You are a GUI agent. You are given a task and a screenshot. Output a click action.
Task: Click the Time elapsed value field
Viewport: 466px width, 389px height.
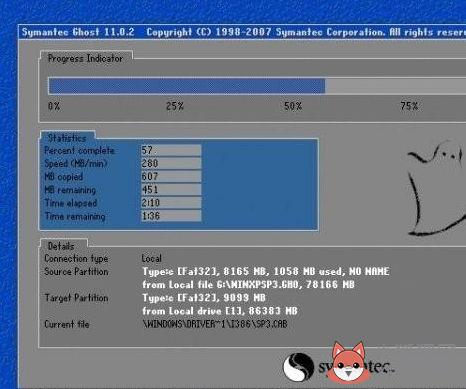171,203
